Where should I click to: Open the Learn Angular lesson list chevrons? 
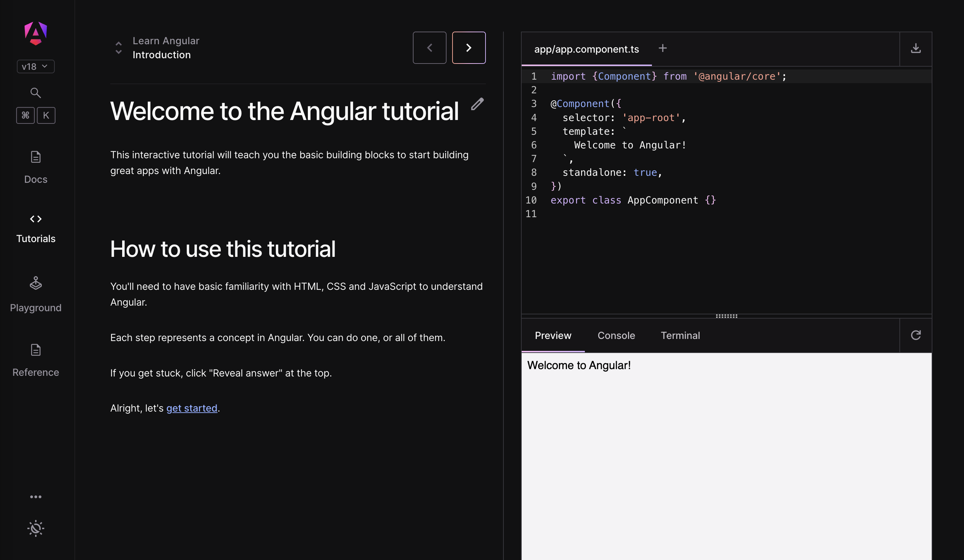[x=119, y=47]
